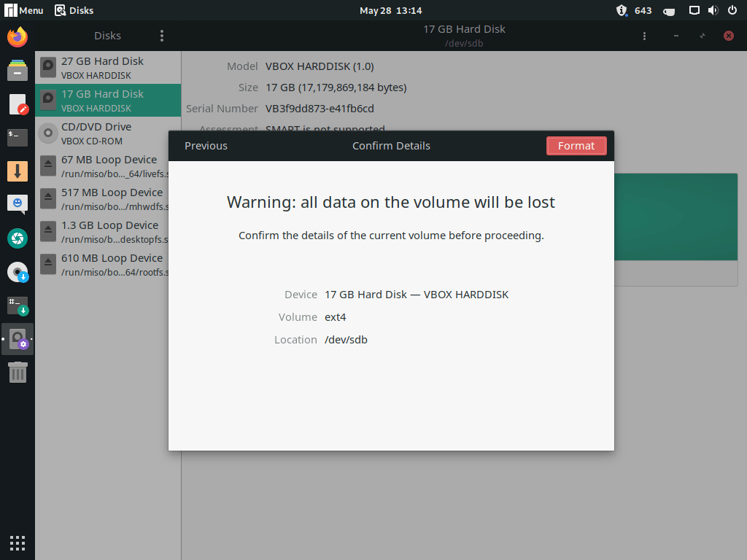Click the display tray icon
Screen dimensions: 747x560
(694, 10)
